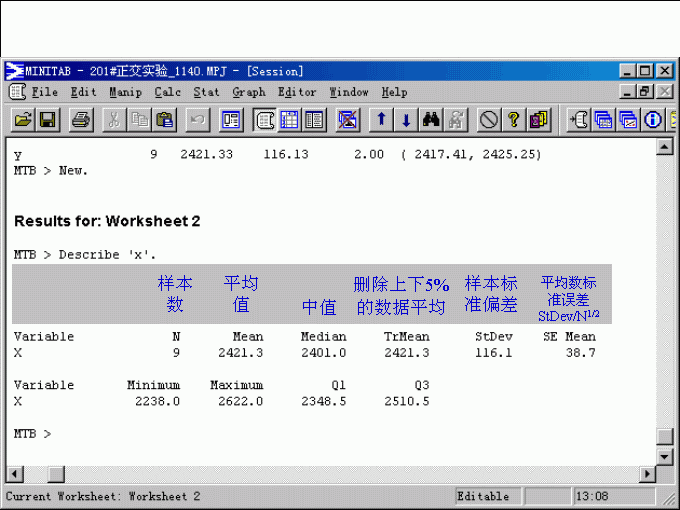Click the Paste clipboard icon
Screen dimensions: 680x510
pyautogui.click(x=165, y=120)
